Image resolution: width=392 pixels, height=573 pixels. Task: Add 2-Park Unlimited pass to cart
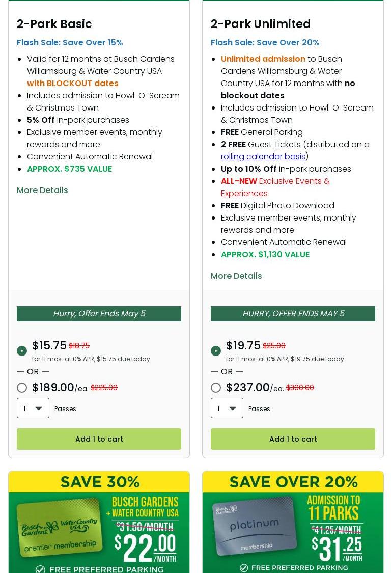[x=293, y=439]
